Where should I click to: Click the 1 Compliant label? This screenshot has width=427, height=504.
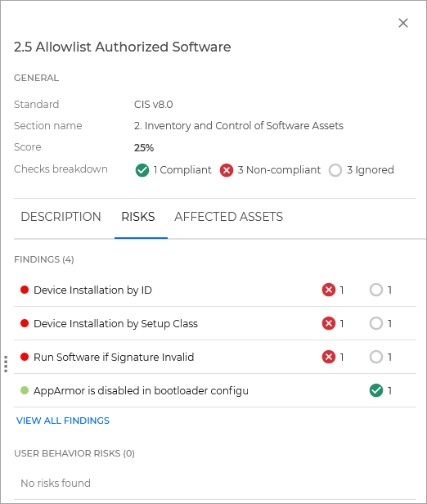[x=182, y=169]
